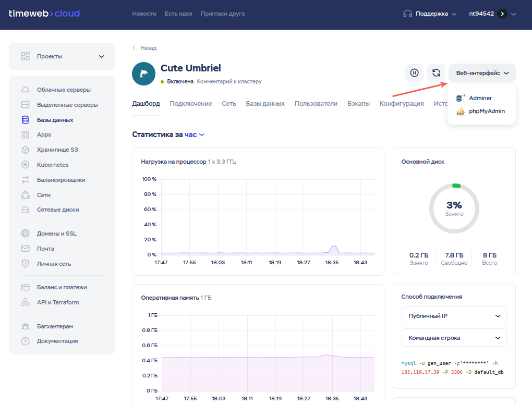The height and width of the screenshot is (405, 532).
Task: Click the dark arrow circle next to nt94542
Action: click(502, 14)
